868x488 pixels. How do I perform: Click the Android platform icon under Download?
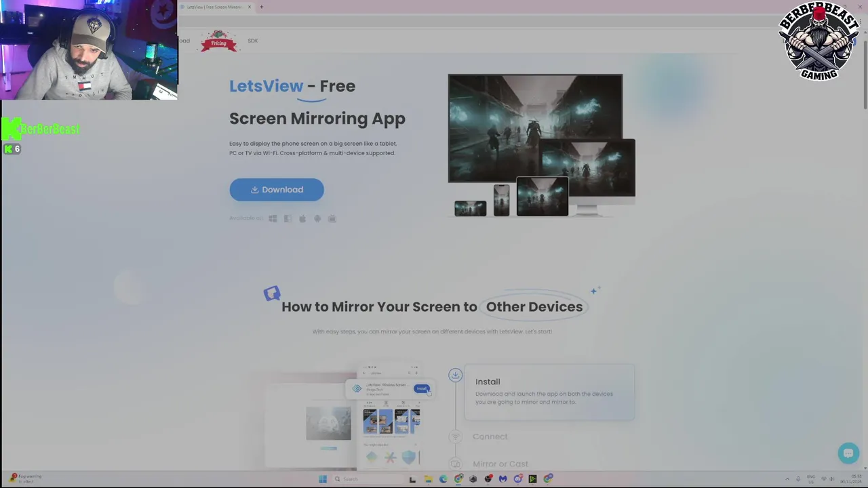317,218
